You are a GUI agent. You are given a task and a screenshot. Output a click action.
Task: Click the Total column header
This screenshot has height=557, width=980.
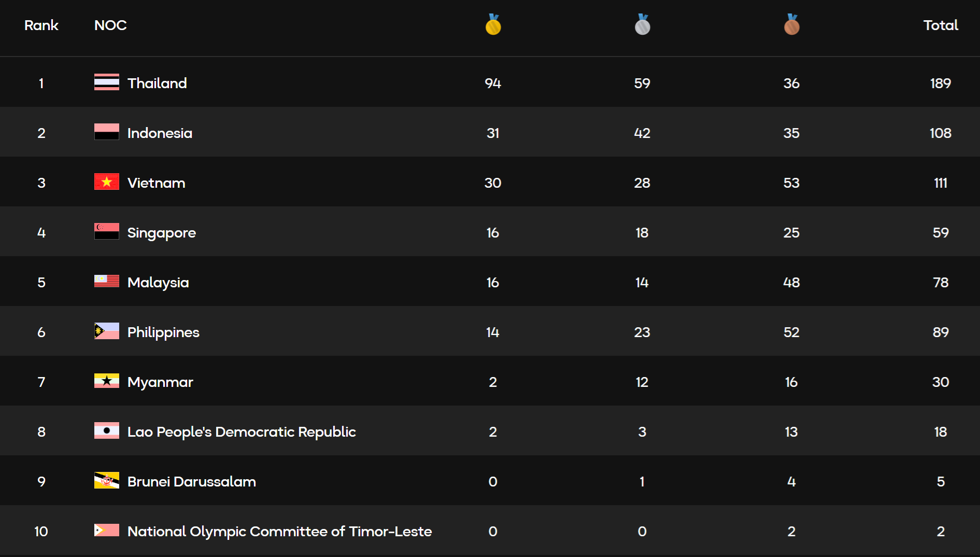[940, 25]
